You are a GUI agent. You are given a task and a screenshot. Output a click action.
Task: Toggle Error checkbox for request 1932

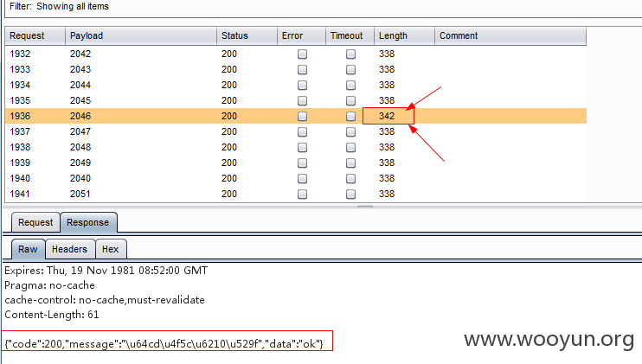tap(302, 54)
